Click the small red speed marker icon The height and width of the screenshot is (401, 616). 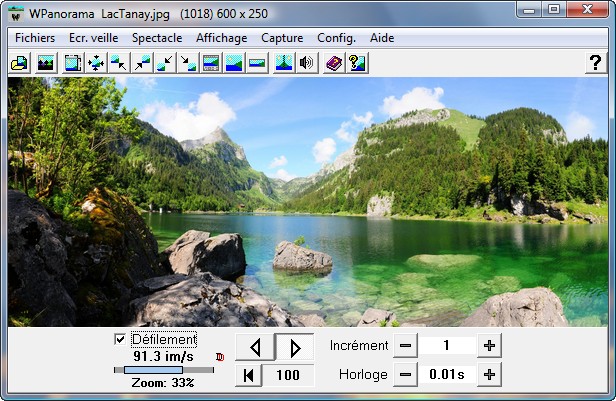tap(220, 356)
